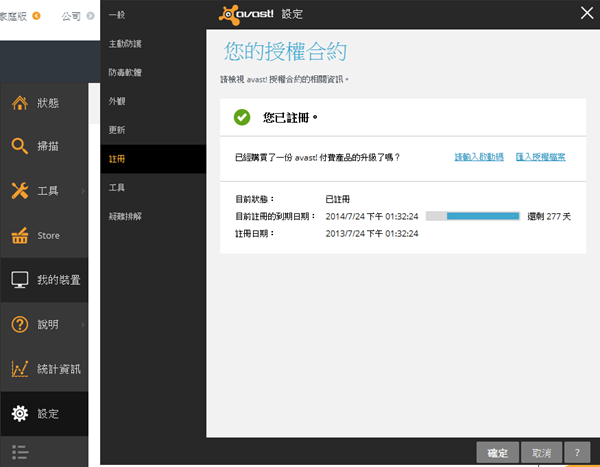
Task: Select the 註冊 settings category
Action: tap(153, 159)
